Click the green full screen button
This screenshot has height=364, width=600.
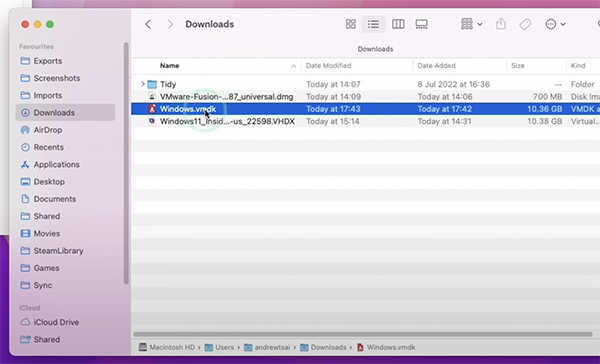click(50, 24)
